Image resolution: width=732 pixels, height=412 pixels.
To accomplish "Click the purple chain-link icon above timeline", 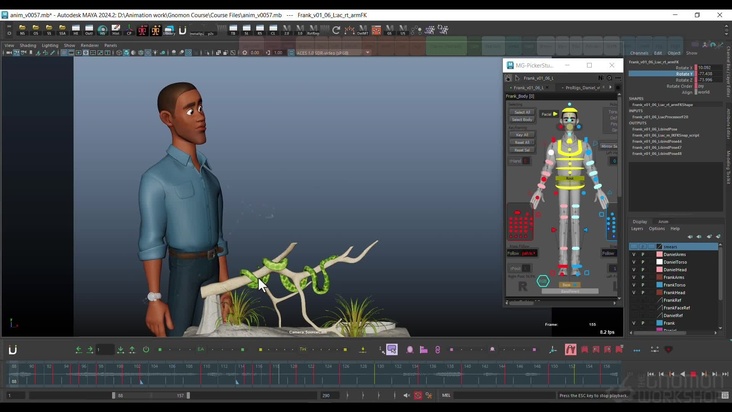I will coord(437,349).
